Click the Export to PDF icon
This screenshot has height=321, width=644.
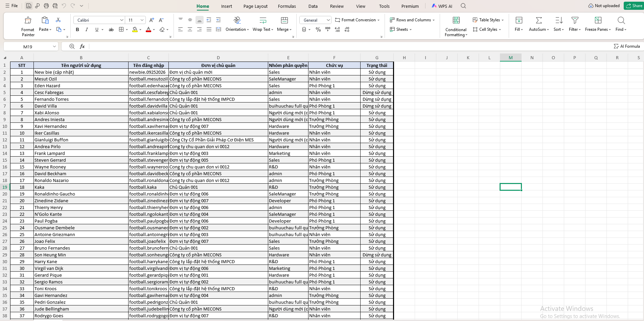click(x=38, y=6)
